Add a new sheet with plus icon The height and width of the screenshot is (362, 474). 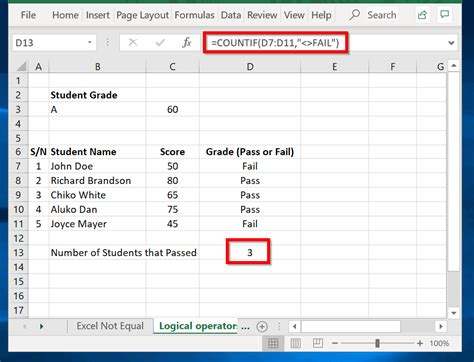pyautogui.click(x=262, y=327)
